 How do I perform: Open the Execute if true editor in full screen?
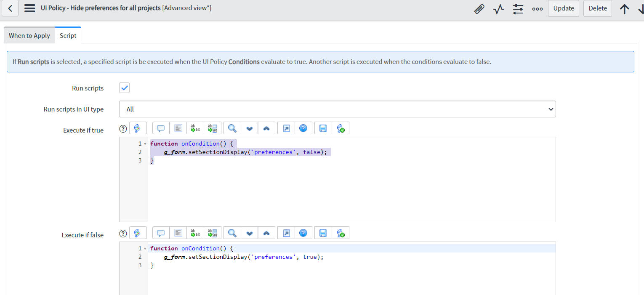[286, 128]
